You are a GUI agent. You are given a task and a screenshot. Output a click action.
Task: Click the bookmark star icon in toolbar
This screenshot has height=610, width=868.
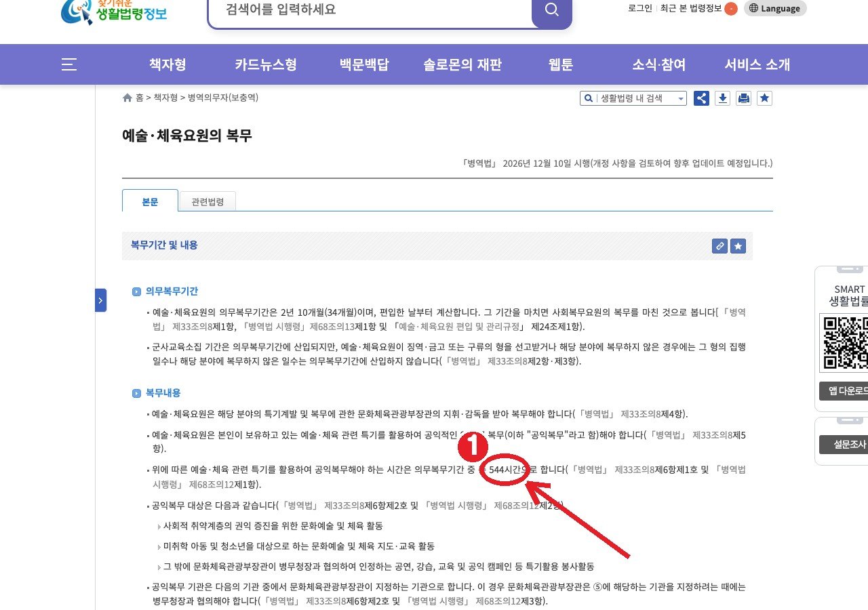765,98
